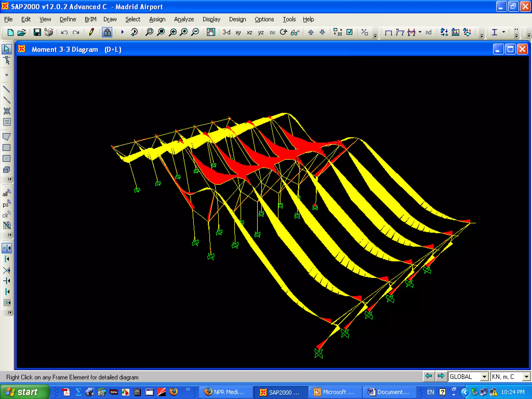Click Perspective Toggle glasses icon
Screen dimensions: 532x399
click(x=295, y=32)
